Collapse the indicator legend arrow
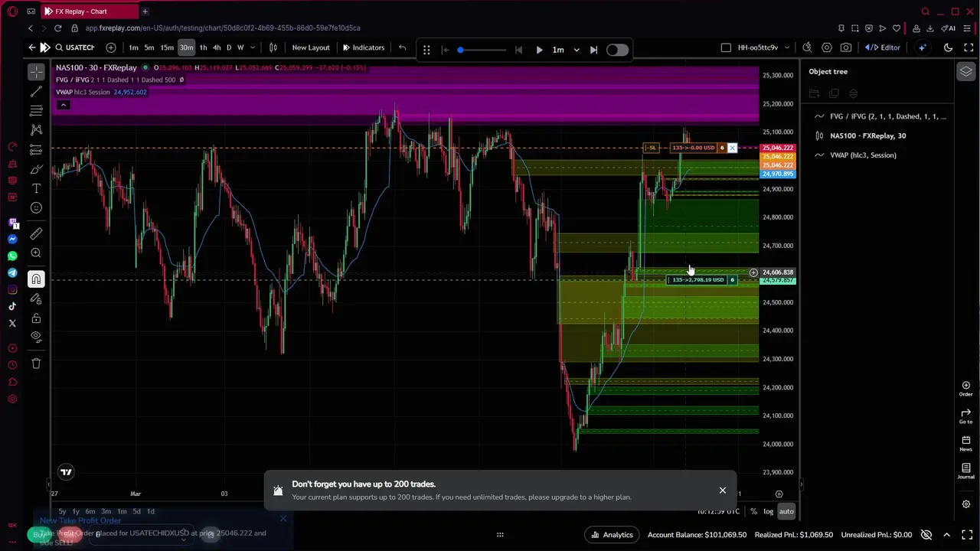 64,105
